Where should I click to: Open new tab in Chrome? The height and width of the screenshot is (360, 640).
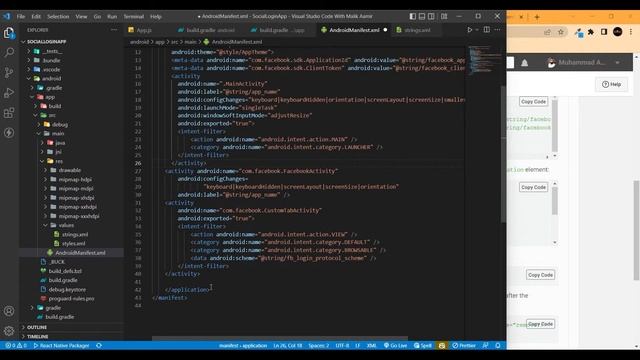[x=537, y=17]
